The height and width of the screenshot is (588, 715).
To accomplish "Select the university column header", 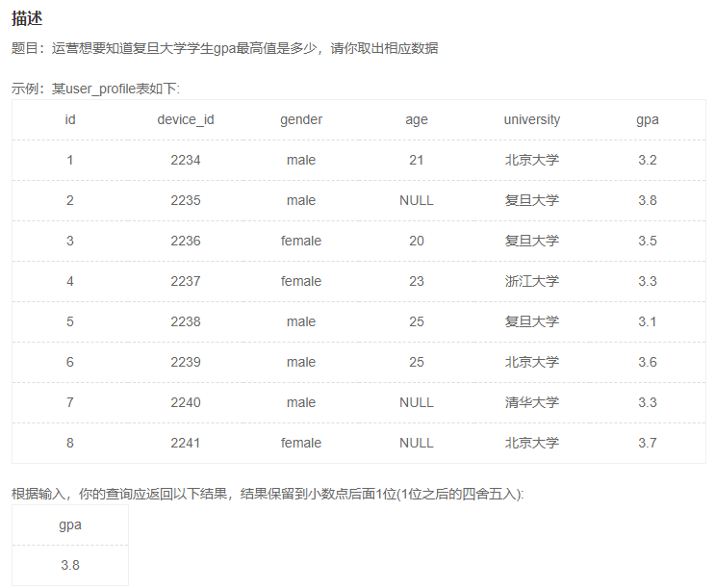I will [x=532, y=120].
